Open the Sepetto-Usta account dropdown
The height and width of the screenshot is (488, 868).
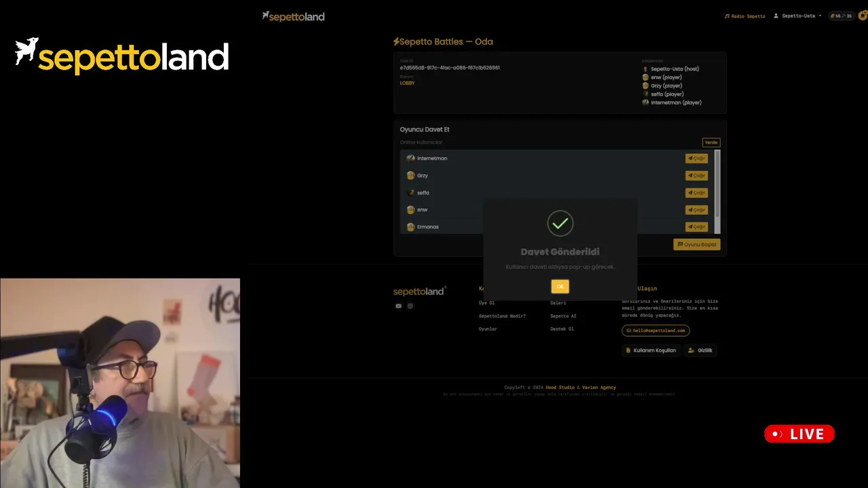point(797,16)
